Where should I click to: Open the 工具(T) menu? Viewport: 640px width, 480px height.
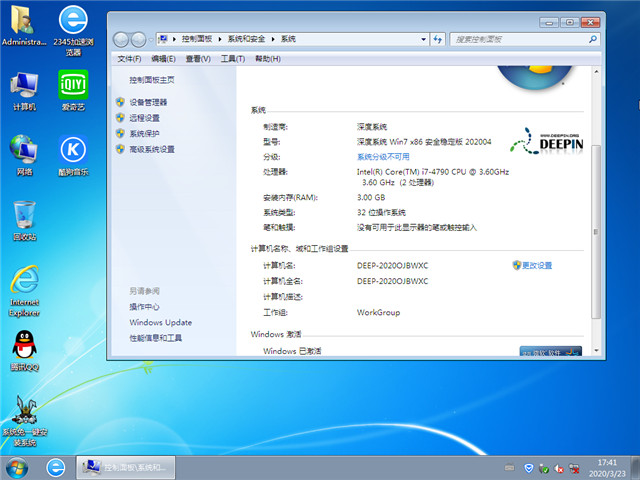point(233,59)
